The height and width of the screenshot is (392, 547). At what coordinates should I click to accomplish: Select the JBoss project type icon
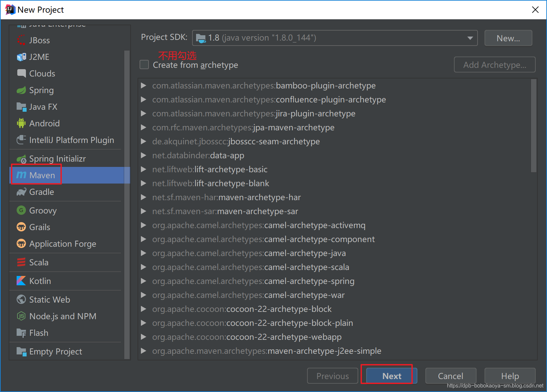click(21, 40)
